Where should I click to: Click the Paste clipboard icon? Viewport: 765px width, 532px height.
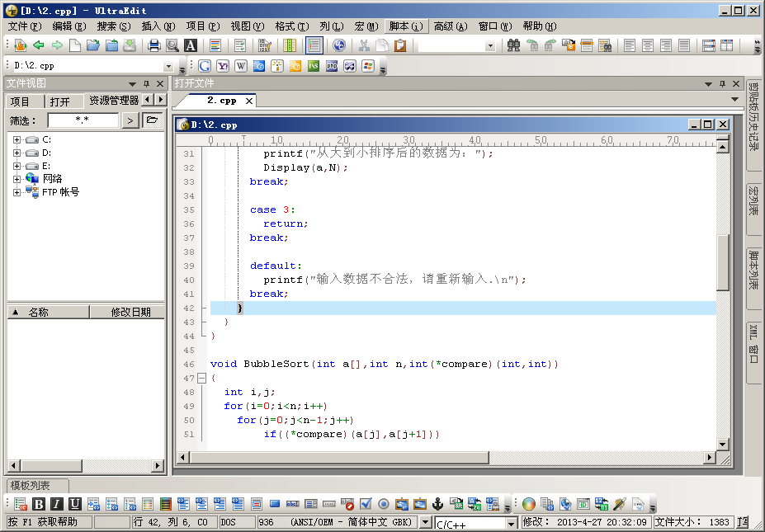[400, 45]
